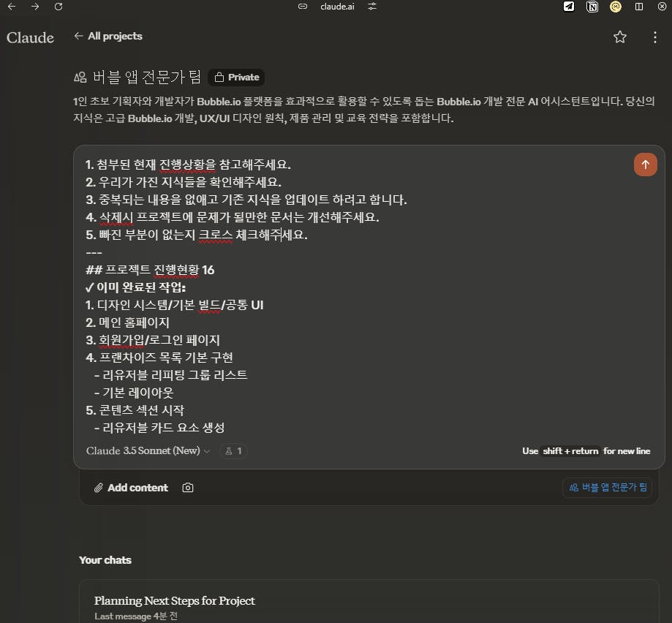Go forward with the browser forward arrow
This screenshot has width=672, height=623.
[x=35, y=7]
